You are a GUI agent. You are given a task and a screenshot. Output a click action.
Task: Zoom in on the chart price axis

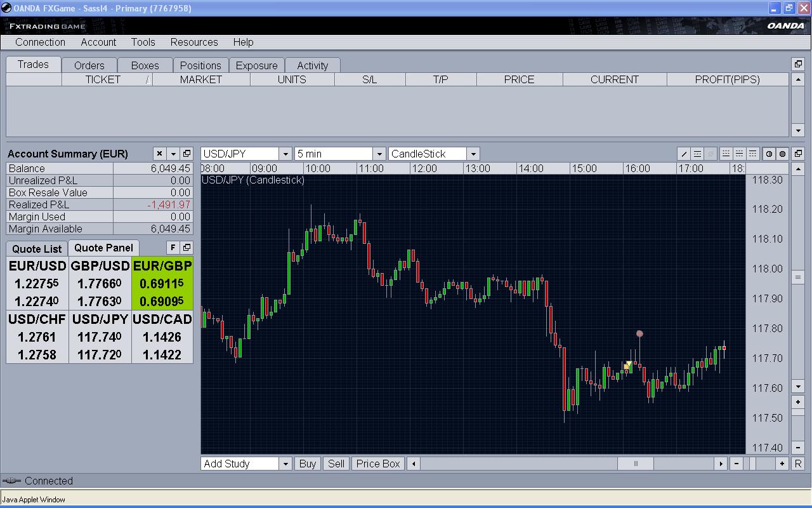point(798,403)
